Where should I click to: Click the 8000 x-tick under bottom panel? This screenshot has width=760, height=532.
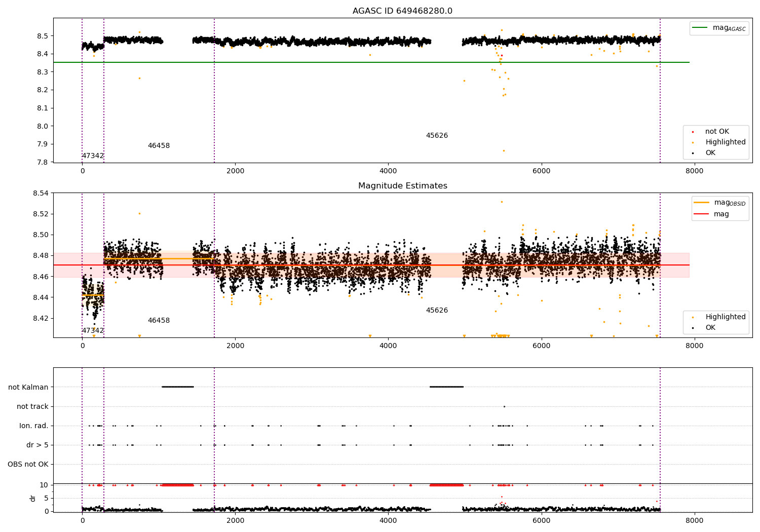(x=694, y=520)
